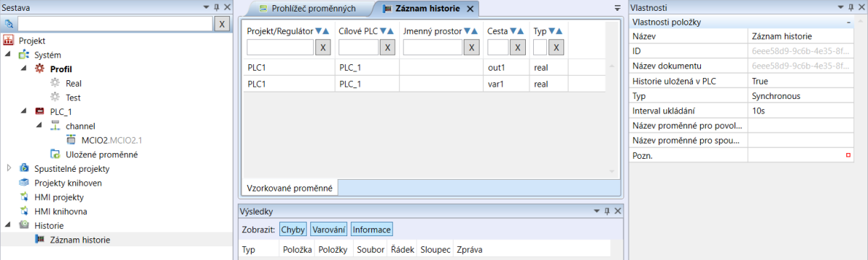Click the search icon in Sestava panel
Viewport: 868px width, 260px height.
[9, 24]
